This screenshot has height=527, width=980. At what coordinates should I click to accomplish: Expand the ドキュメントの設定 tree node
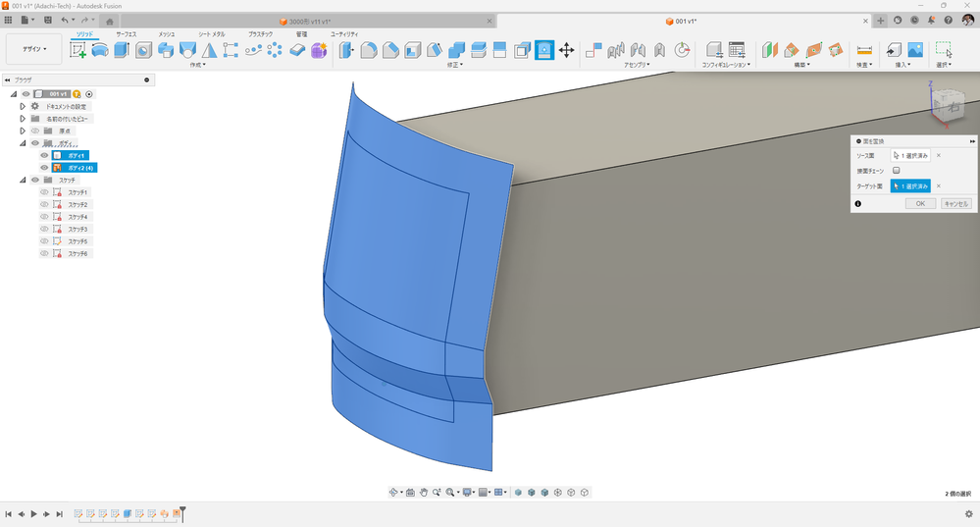(23, 106)
